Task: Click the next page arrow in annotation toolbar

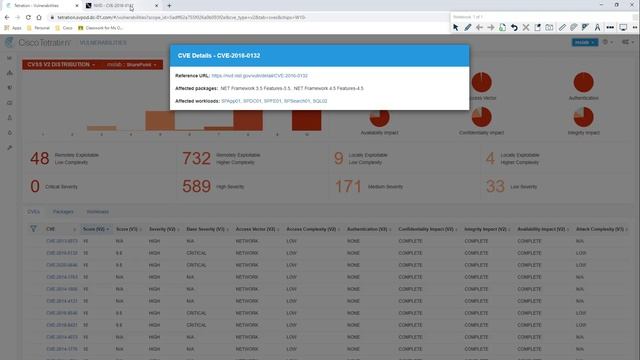Action: [x=491, y=27]
